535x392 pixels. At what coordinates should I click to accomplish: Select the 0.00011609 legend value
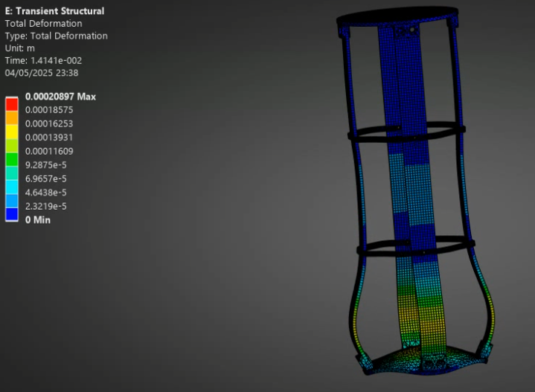49,151
